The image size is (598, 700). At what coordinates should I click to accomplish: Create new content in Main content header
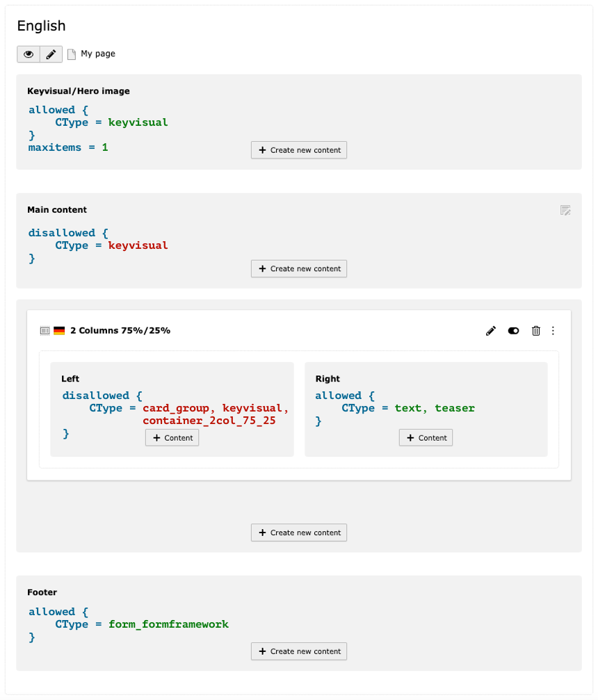click(x=299, y=269)
